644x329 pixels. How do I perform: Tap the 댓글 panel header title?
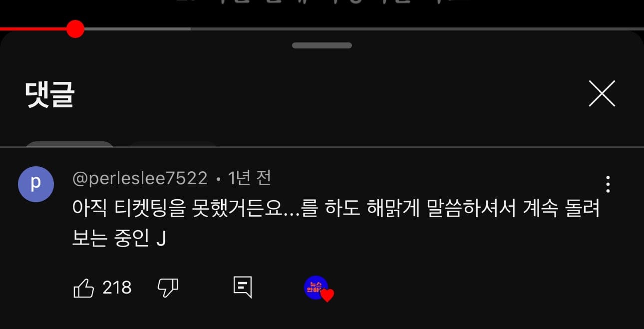[x=50, y=94]
